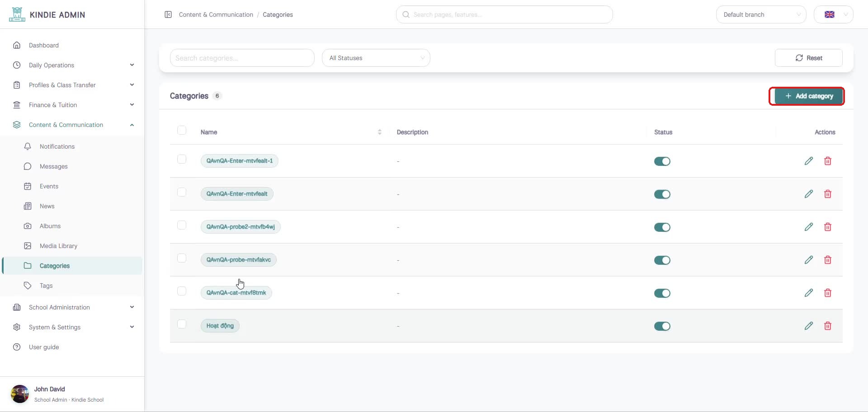868x412 pixels.
Task: Delete the Hoạt động category
Action: click(828, 326)
